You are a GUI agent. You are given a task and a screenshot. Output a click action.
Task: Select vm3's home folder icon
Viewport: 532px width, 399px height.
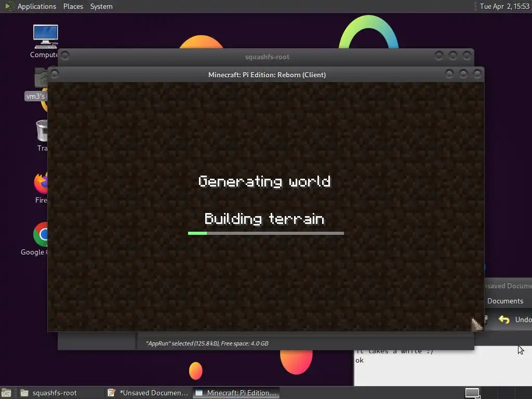tap(37, 84)
